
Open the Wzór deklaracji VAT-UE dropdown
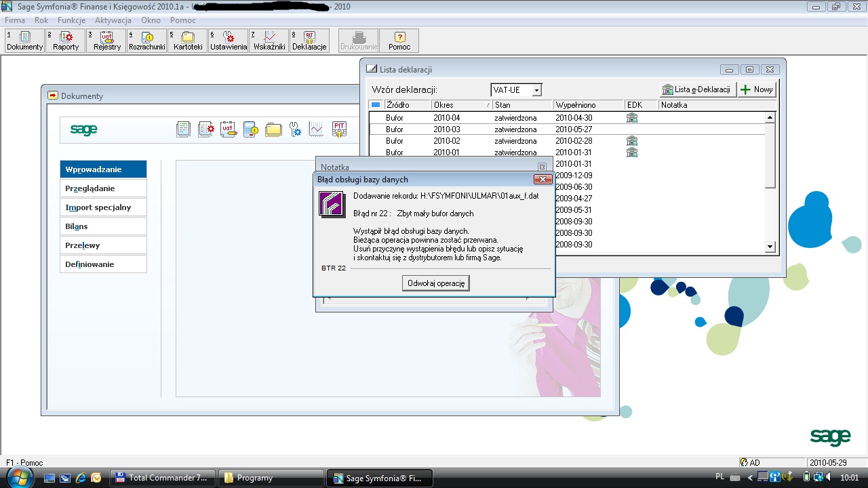pyautogui.click(x=536, y=90)
